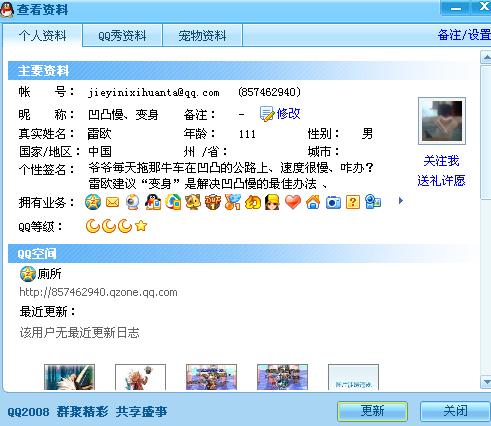The image size is (491, 426).
Task: Click the Qzone star service icon
Action: pos(93,202)
